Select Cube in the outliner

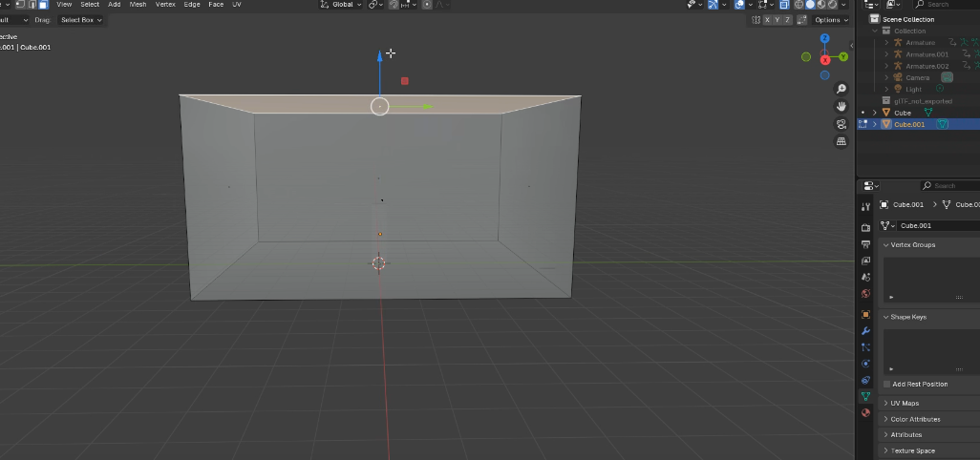click(903, 113)
